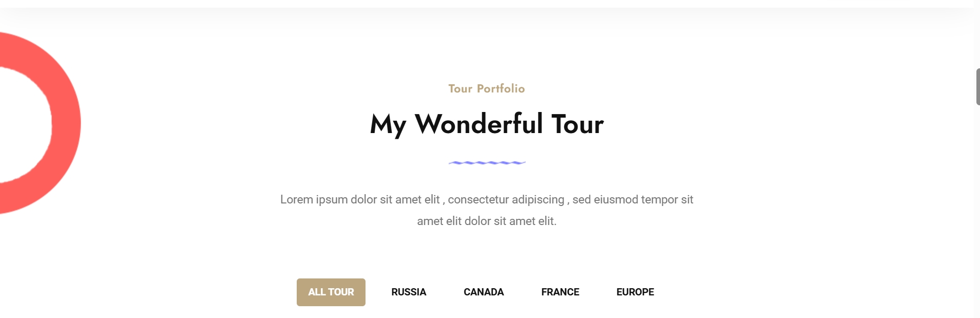The height and width of the screenshot is (318, 980).
Task: Click the 'sed eiusmod tempor sit' text
Action: [x=633, y=199]
